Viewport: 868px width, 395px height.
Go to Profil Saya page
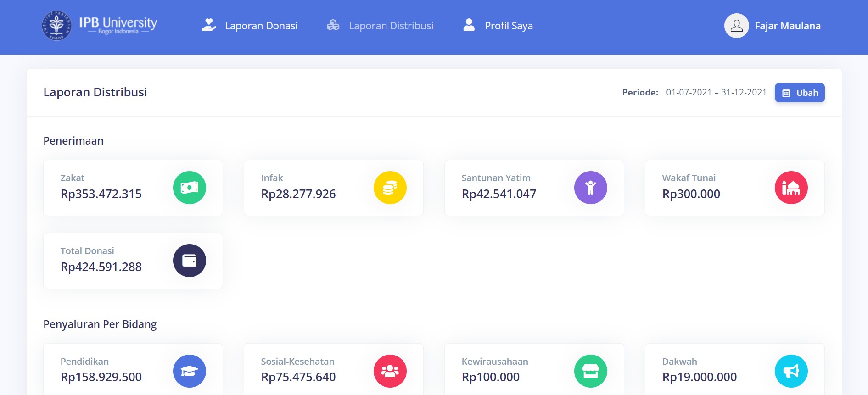[x=498, y=26]
